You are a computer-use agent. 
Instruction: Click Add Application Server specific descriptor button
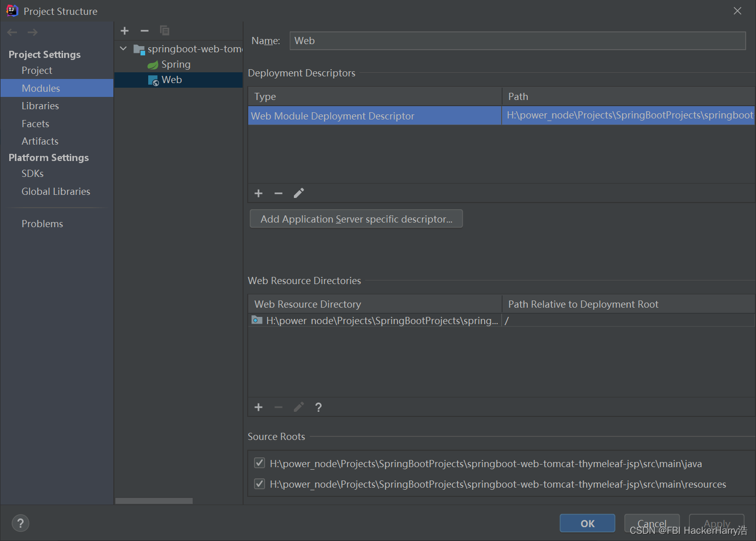point(356,218)
